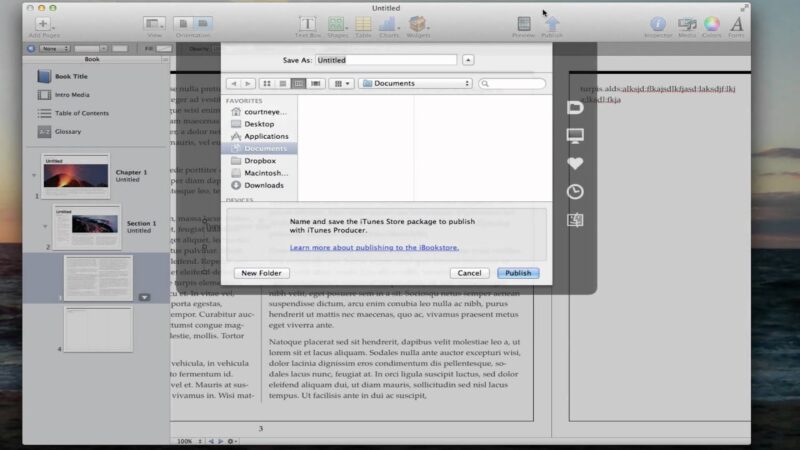Click the Preview toolbar icon
Screen dimensions: 800x450
523,24
